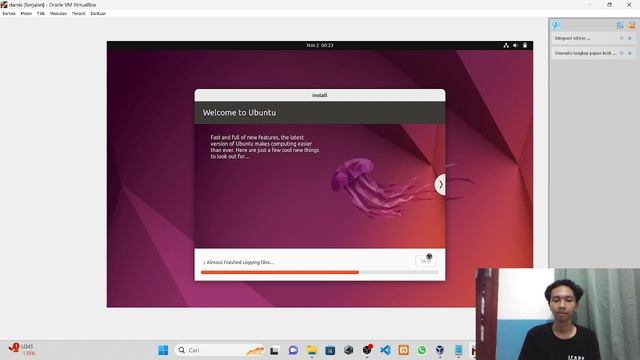
Task: Open OBS Studio icon with red dot
Action: [x=367, y=350]
